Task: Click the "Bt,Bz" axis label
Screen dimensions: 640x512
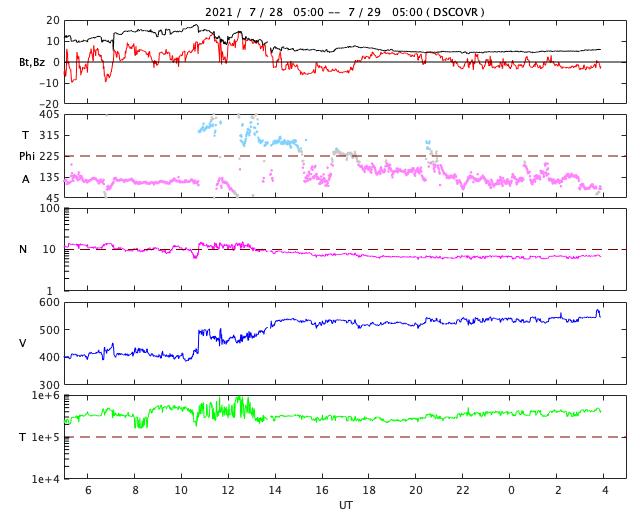Action: click(x=32, y=62)
